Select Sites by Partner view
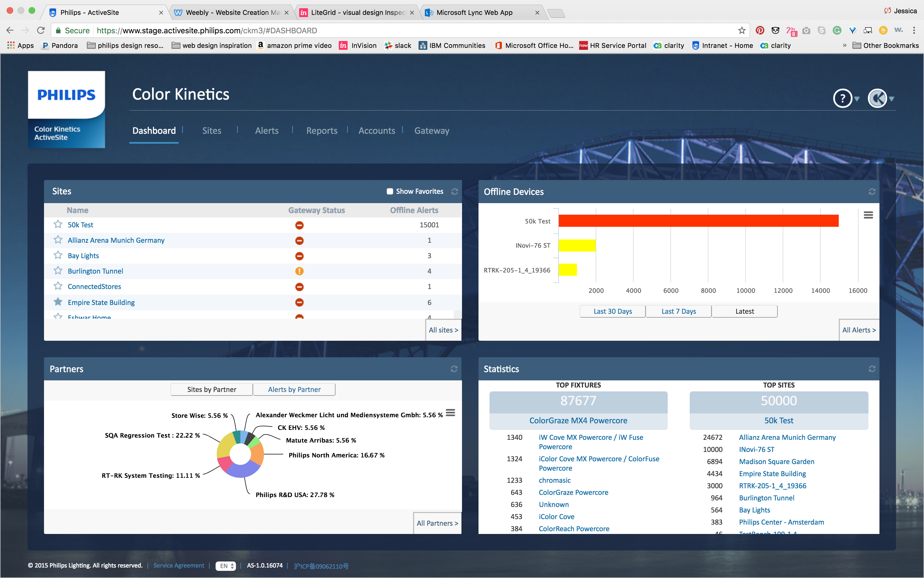The image size is (924, 578). click(x=211, y=389)
